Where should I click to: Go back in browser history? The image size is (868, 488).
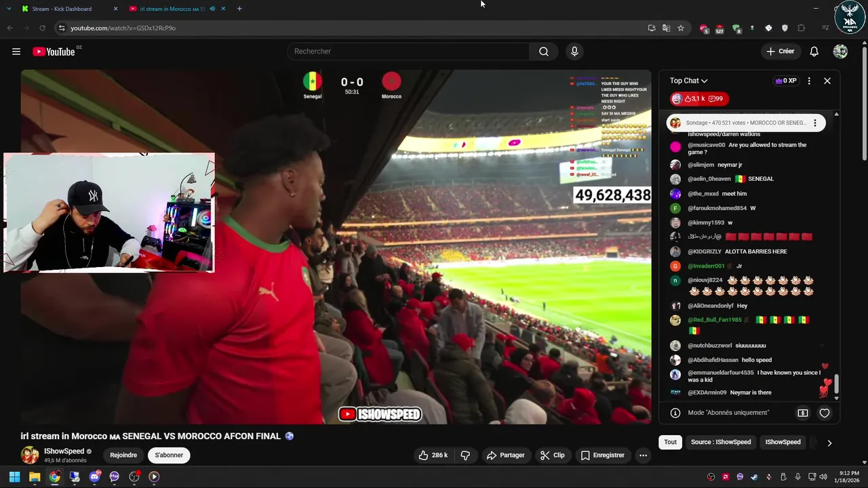click(x=9, y=28)
